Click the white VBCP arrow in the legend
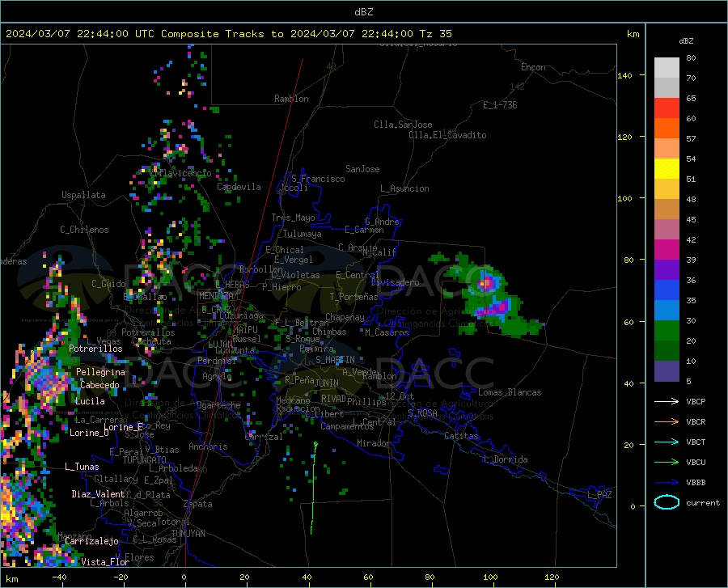This screenshot has height=588, width=728. point(667,401)
